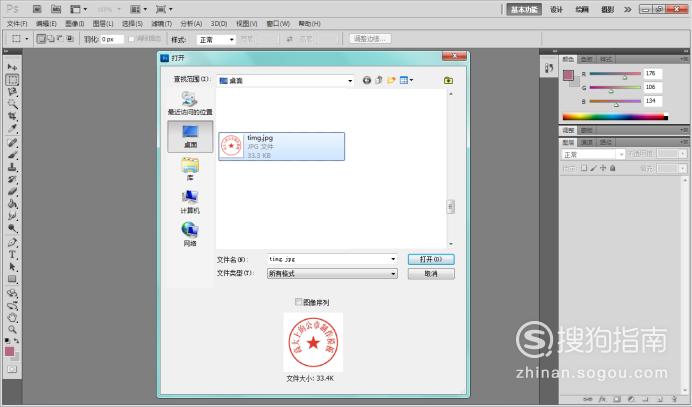Open the Arrange Documents dropdown
The image size is (692, 407).
click(139, 9)
